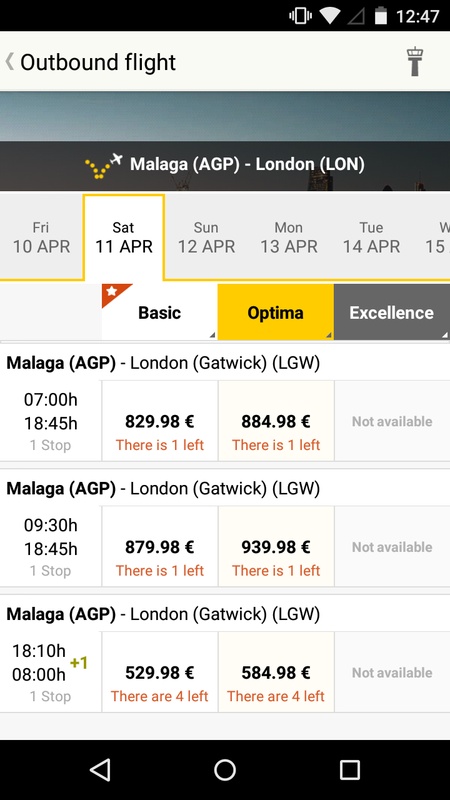Pick the 939.98 € Optima fare
Image resolution: width=450 pixels, height=800 pixels.
[x=276, y=546]
